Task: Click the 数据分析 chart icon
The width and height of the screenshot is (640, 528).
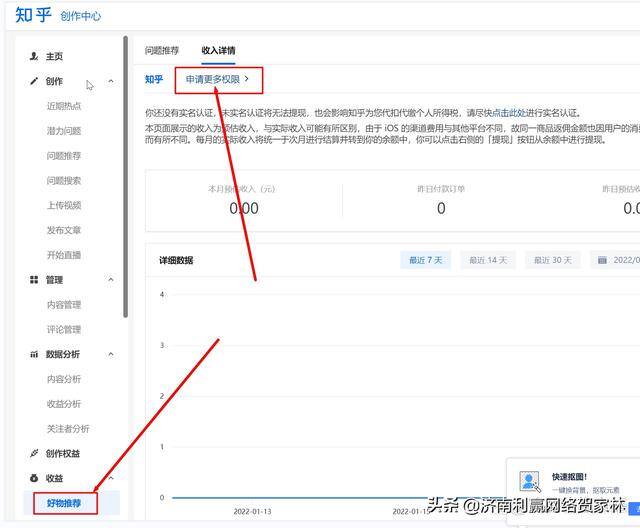Action: coord(34,354)
